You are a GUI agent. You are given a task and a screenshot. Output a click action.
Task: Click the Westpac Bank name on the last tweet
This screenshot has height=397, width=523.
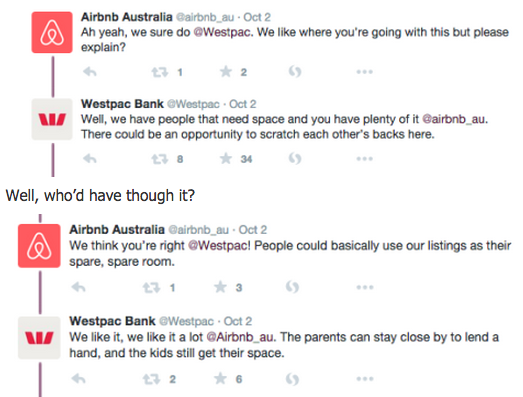pyautogui.click(x=112, y=321)
